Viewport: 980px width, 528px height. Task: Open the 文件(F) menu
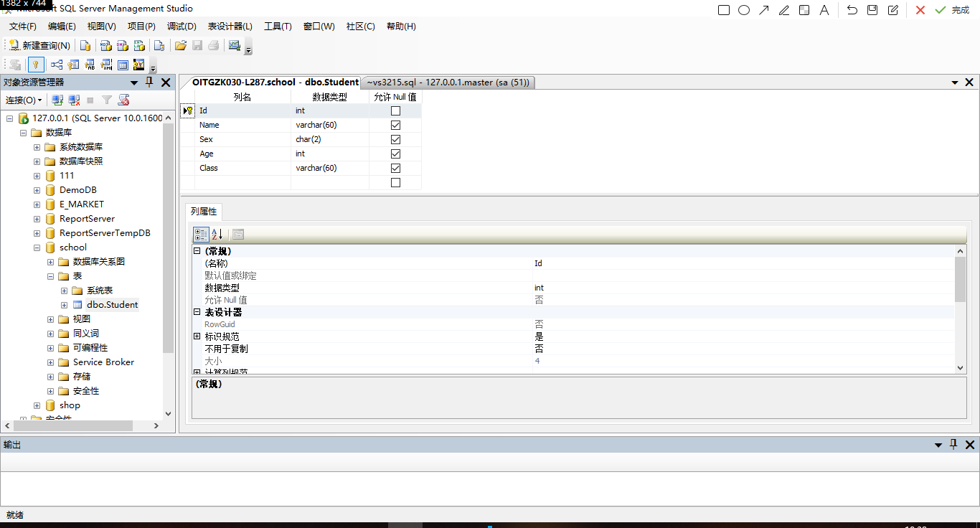point(23,27)
